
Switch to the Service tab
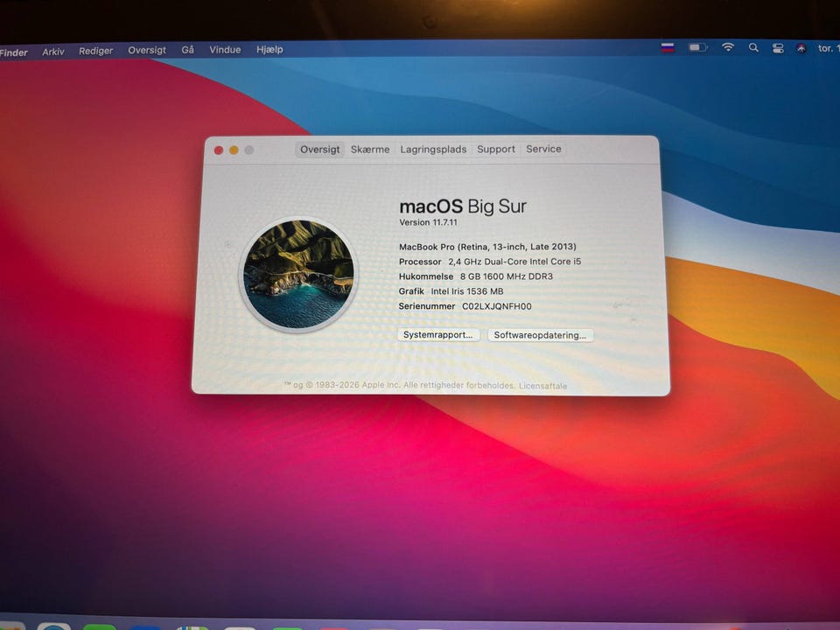pos(543,149)
